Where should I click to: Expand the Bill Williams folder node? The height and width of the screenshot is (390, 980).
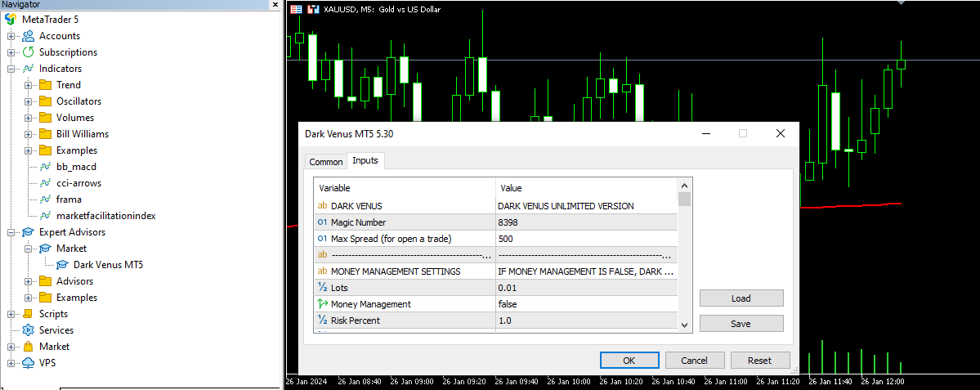28,134
